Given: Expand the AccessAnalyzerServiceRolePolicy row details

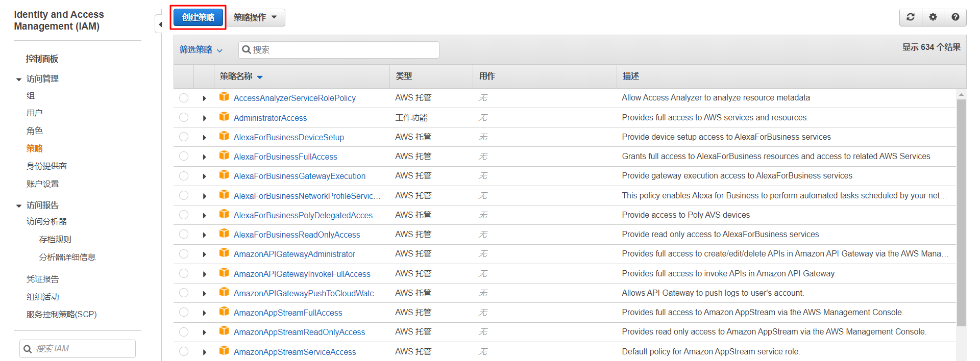Looking at the screenshot, I should coord(204,98).
